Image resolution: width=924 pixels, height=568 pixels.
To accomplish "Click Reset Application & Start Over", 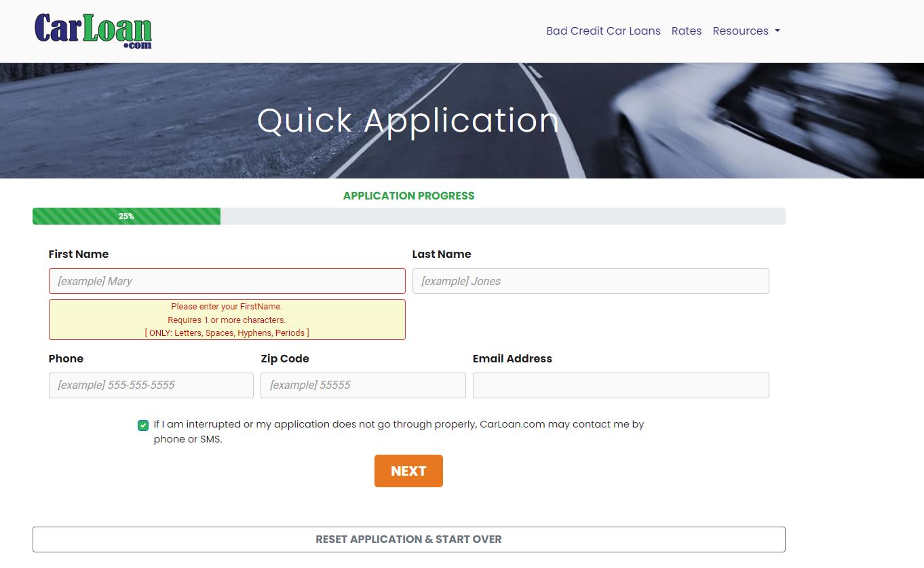I will [x=408, y=539].
